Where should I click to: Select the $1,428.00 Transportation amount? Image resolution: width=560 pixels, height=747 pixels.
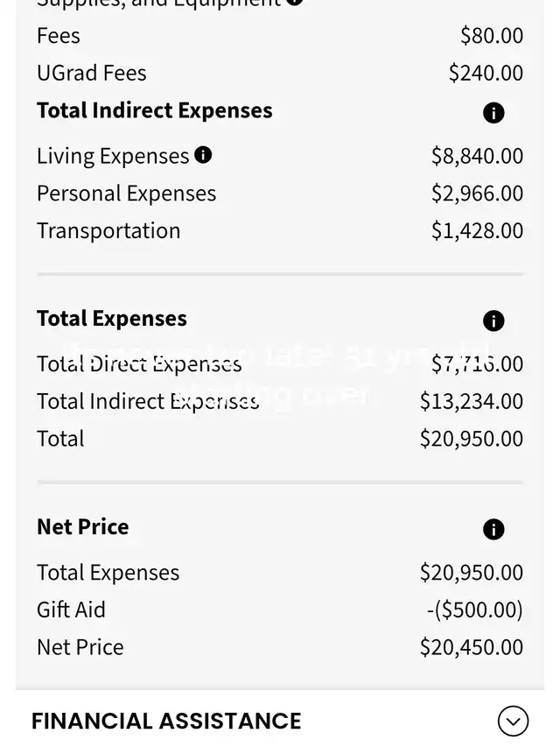click(477, 230)
